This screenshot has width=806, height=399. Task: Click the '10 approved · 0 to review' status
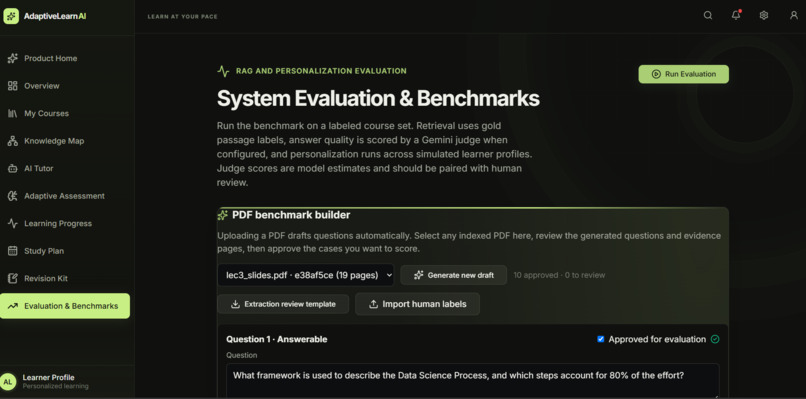pos(559,275)
